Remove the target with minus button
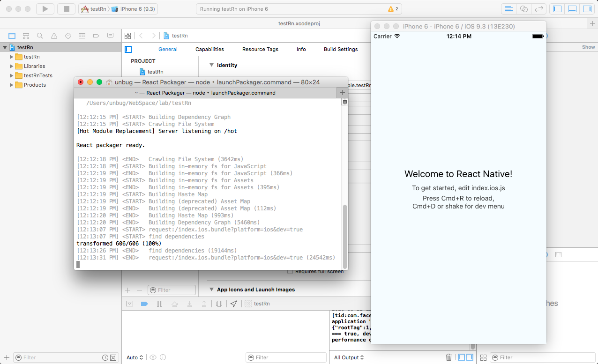 (139, 290)
